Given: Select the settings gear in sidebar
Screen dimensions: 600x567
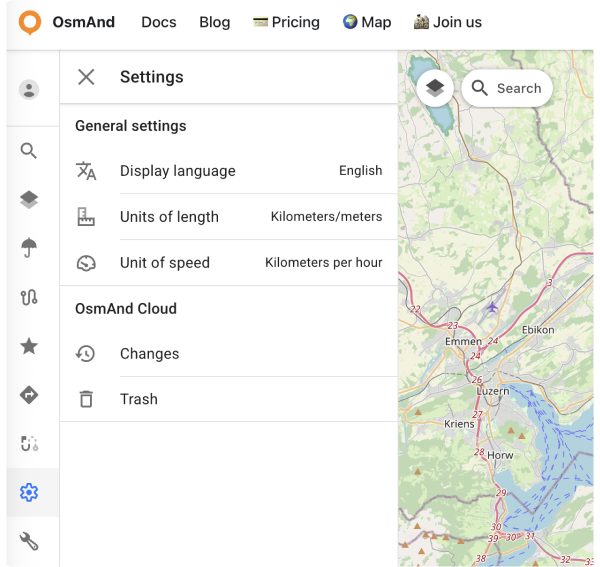Looking at the screenshot, I should [x=29, y=492].
